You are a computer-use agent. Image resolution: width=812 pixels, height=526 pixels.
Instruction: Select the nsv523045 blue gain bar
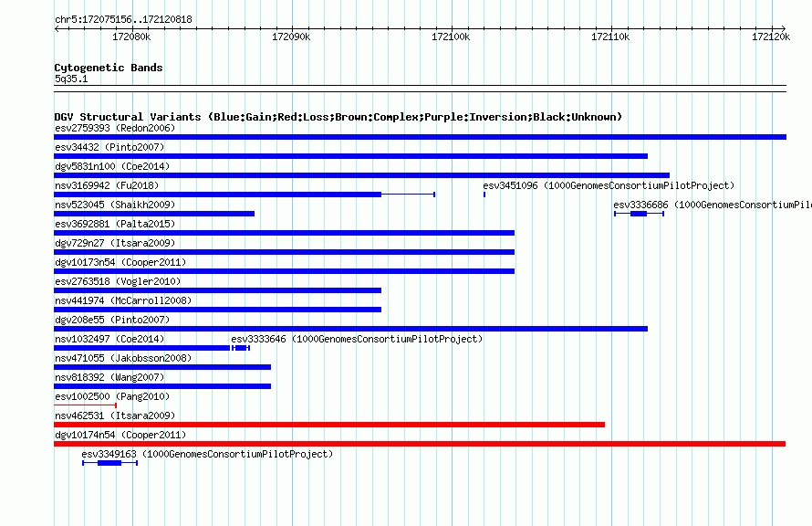tap(154, 214)
